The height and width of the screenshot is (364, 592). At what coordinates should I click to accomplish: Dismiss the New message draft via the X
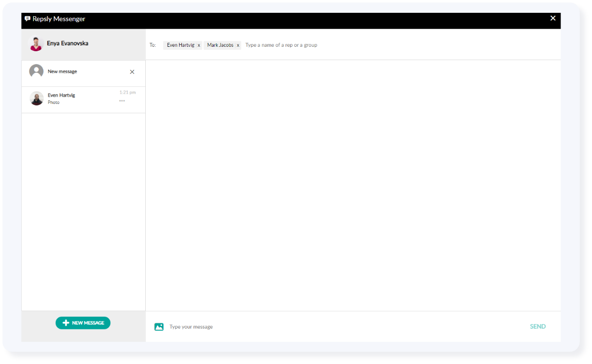(132, 71)
